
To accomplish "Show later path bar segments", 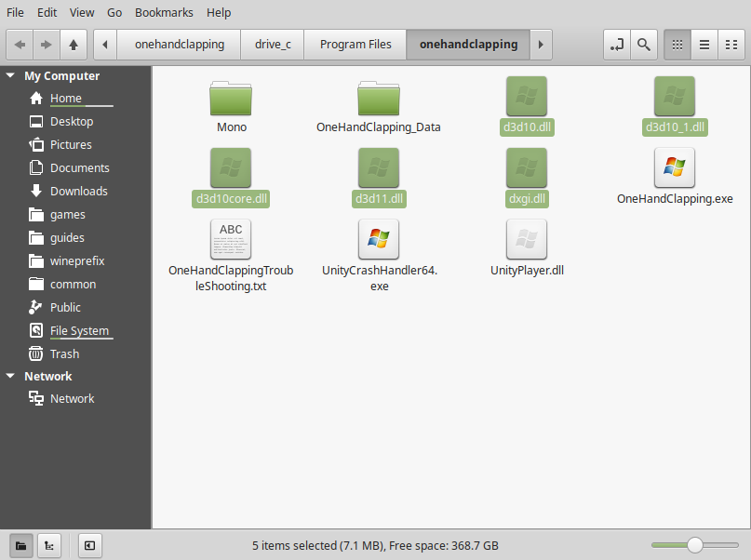I will [x=541, y=45].
